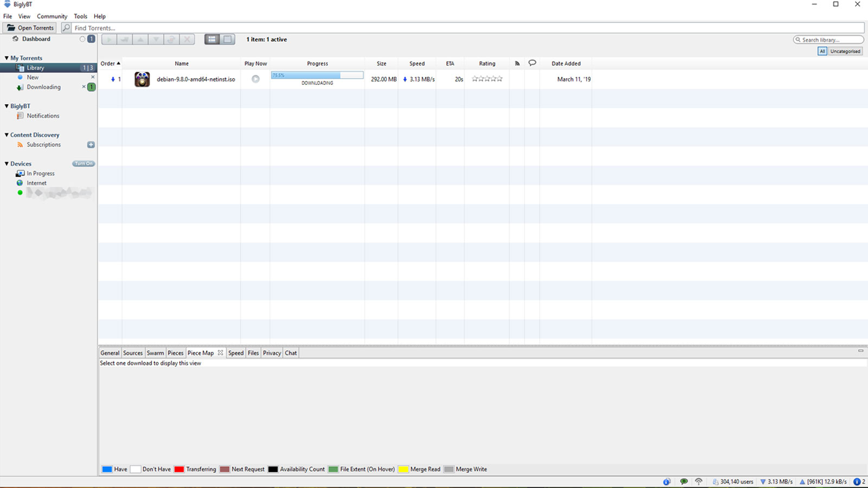Click the Search library field
The height and width of the screenshot is (488, 868).
(x=828, y=40)
